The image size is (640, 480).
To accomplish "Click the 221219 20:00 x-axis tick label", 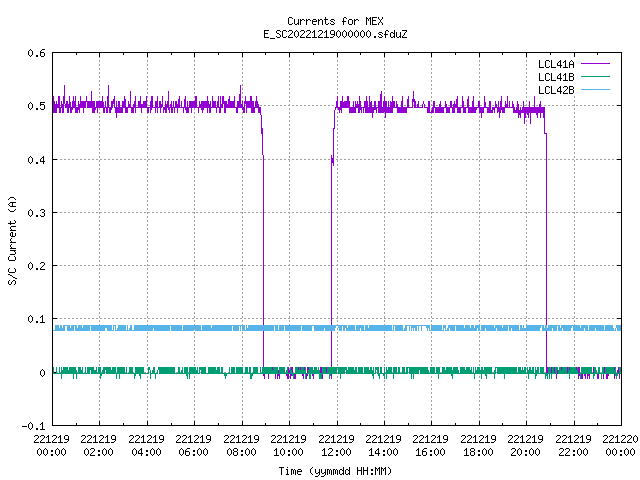I will point(525,445).
